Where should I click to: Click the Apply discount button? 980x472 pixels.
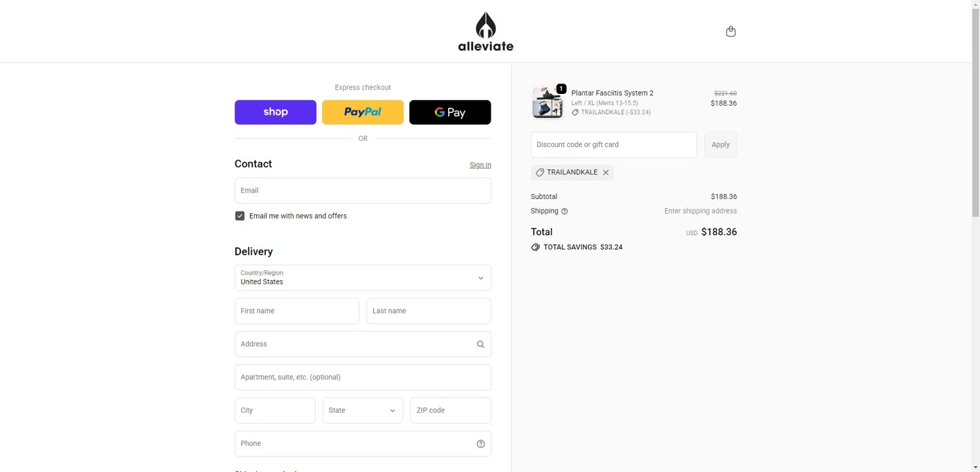(x=720, y=145)
